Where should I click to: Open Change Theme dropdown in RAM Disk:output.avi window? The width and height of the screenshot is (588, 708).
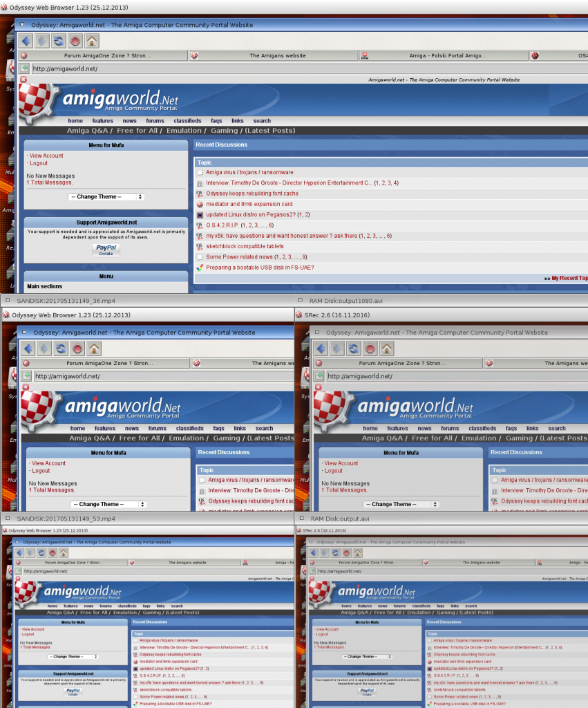coord(367,657)
